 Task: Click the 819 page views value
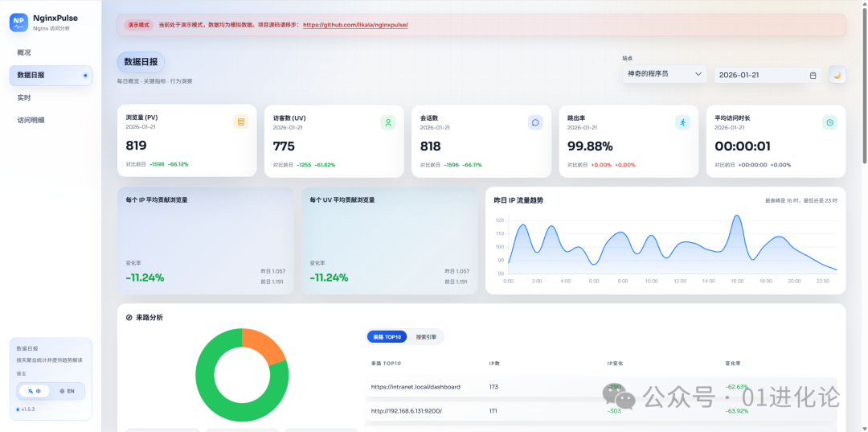pos(136,146)
